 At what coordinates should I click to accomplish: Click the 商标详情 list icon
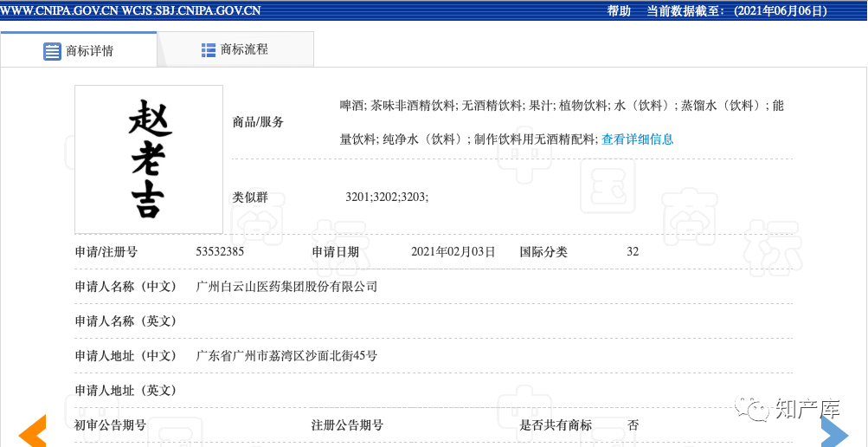[52, 51]
